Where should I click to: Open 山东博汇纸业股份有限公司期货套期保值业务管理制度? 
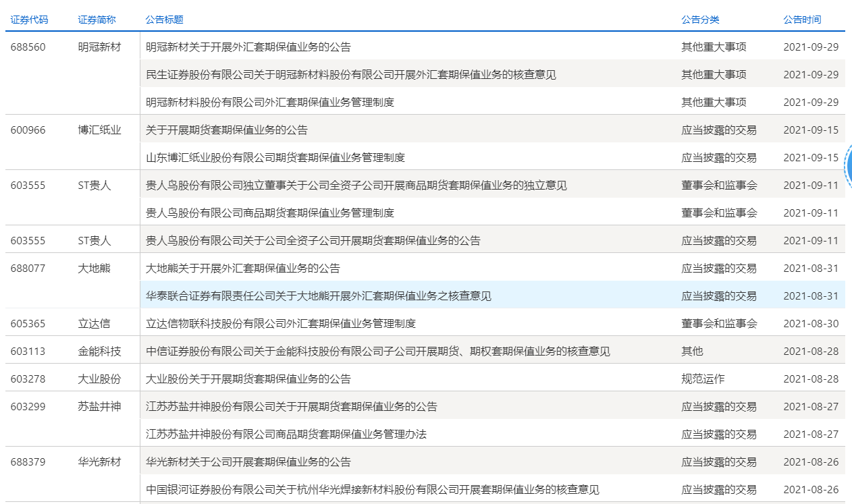tap(275, 158)
